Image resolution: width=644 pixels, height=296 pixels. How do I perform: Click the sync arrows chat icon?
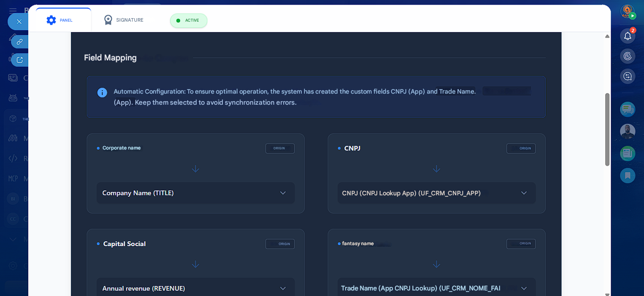(627, 76)
